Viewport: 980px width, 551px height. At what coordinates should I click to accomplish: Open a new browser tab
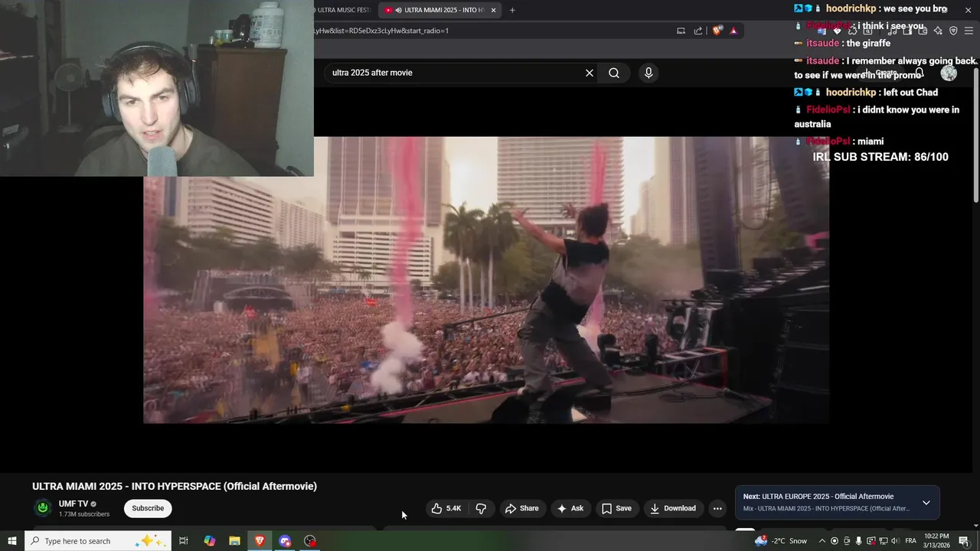tap(512, 10)
